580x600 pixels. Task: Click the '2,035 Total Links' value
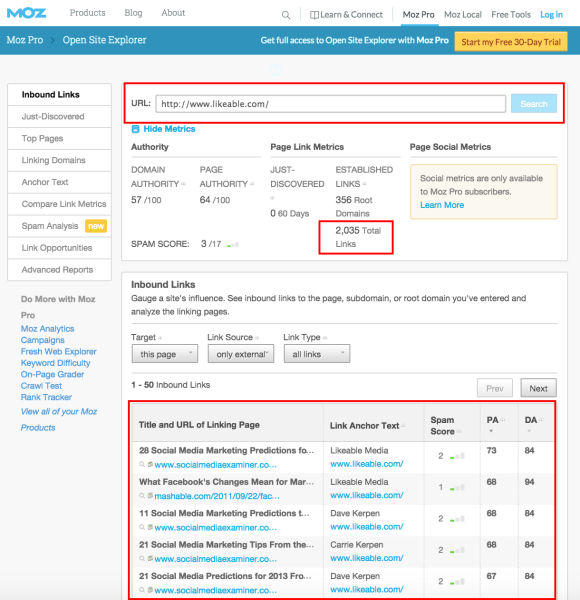(358, 237)
